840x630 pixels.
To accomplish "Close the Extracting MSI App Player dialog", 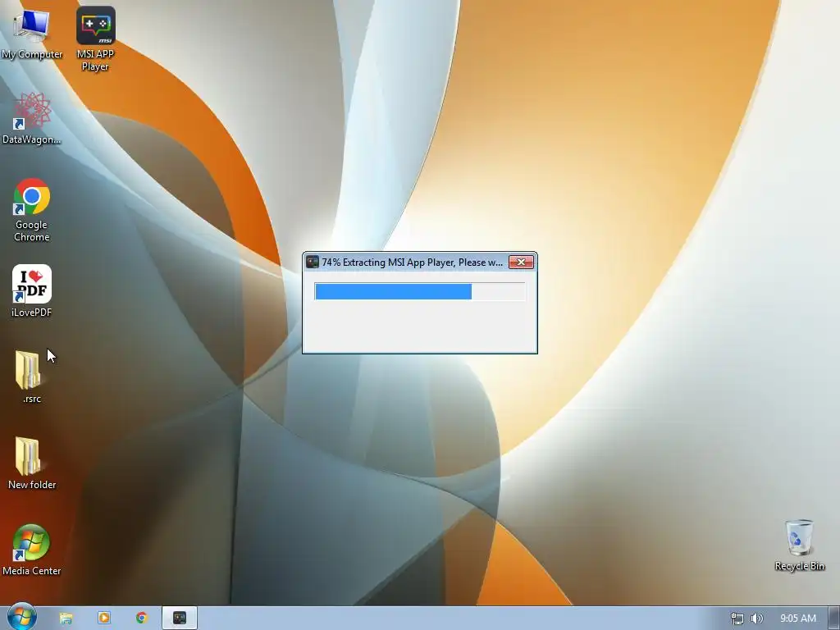I will (521, 262).
